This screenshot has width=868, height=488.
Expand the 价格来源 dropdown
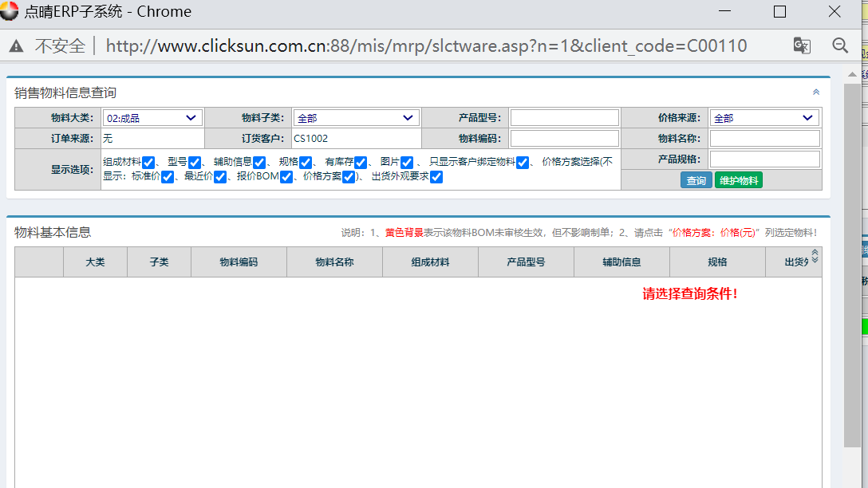tap(763, 118)
